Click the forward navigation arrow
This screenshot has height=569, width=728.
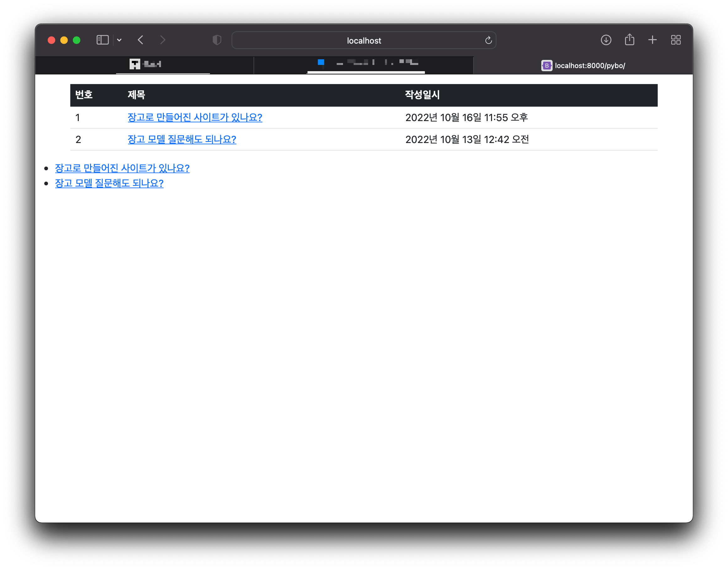(x=163, y=40)
